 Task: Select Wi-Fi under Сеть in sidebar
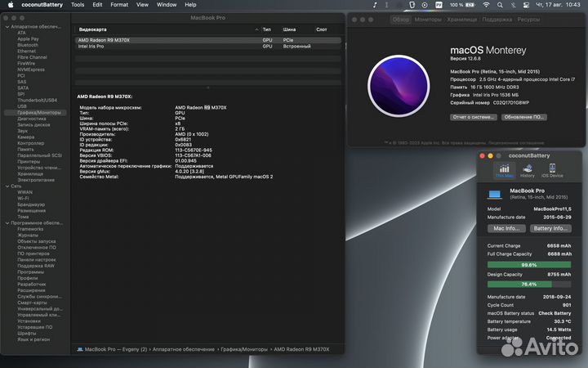tap(23, 198)
